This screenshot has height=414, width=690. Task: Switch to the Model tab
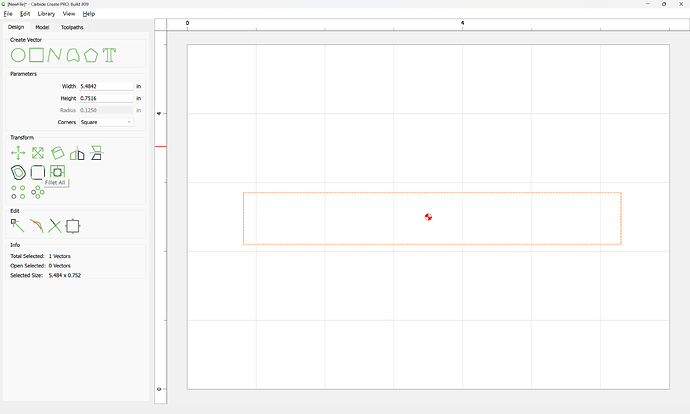(42, 27)
